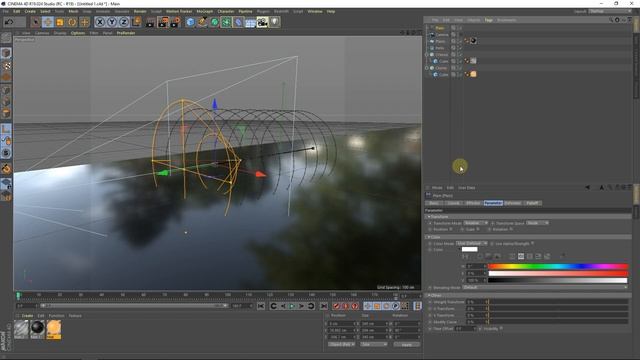Image resolution: width=640 pixels, height=360 pixels.
Task: Activate the Scale tool
Action: click(x=60, y=22)
